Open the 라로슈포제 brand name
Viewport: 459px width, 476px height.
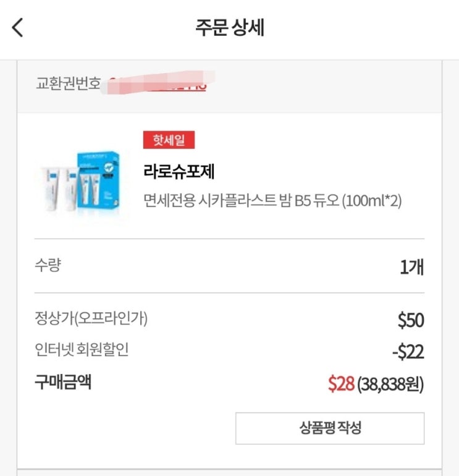(x=179, y=171)
